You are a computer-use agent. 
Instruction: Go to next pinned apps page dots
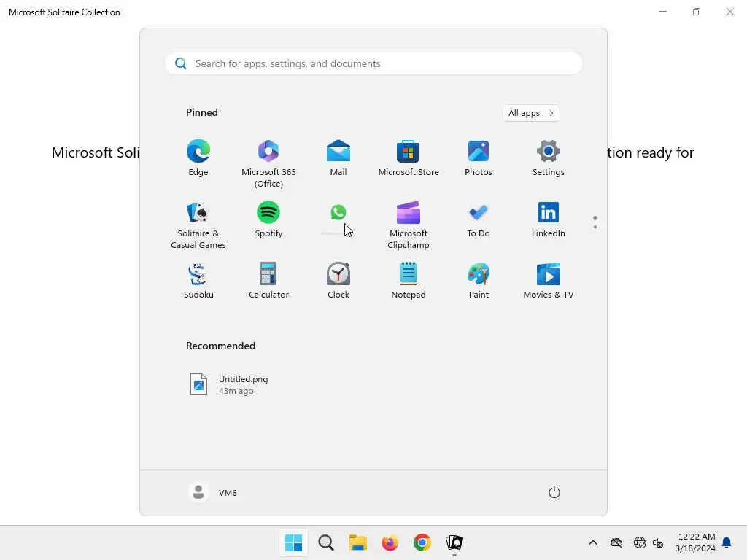595,222
